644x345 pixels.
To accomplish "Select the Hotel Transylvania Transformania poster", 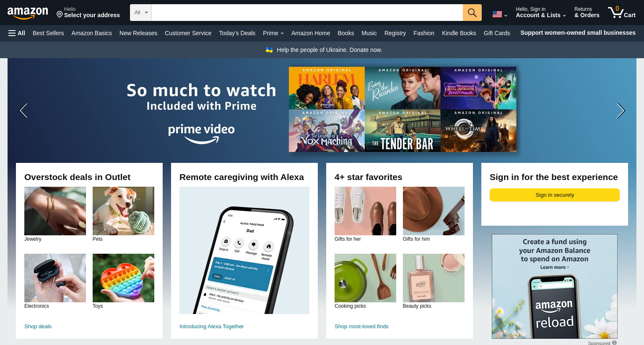I will pyautogui.click(x=478, y=88).
